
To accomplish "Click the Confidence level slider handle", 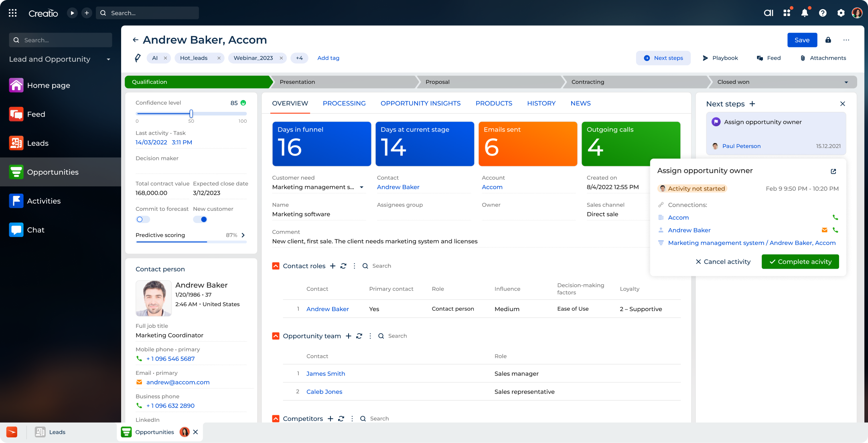I will point(191,114).
